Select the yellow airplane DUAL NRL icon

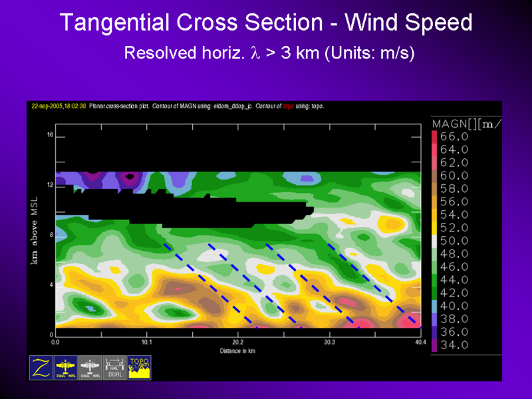[66, 368]
